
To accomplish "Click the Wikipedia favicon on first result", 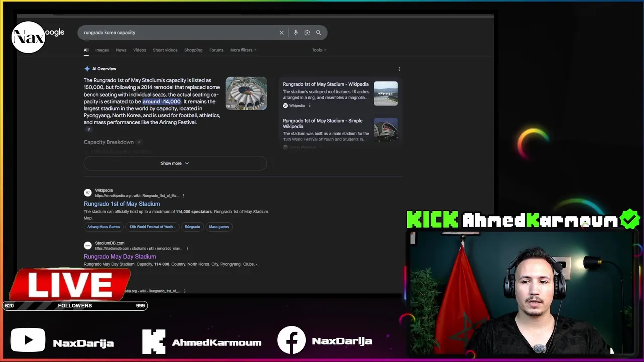I will tap(88, 193).
